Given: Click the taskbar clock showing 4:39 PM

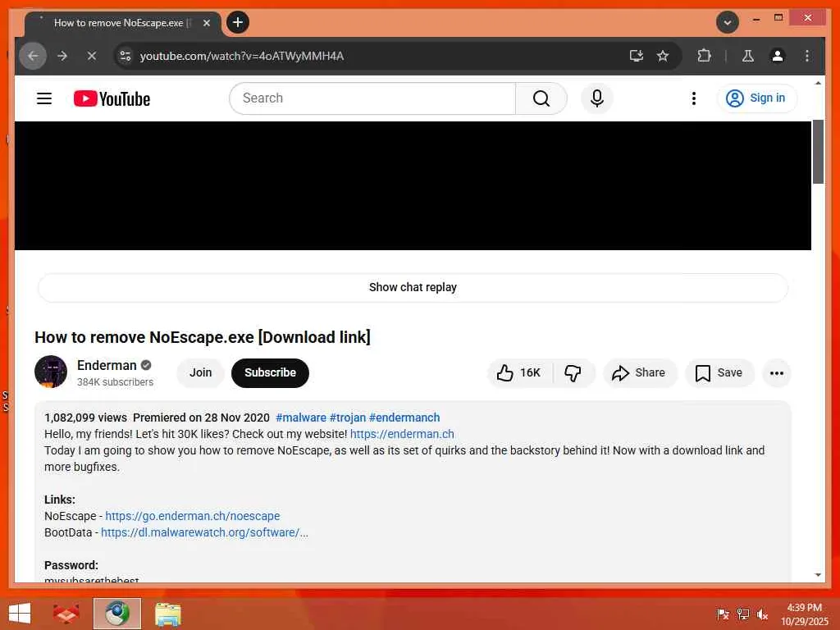Looking at the screenshot, I should click(x=804, y=614).
